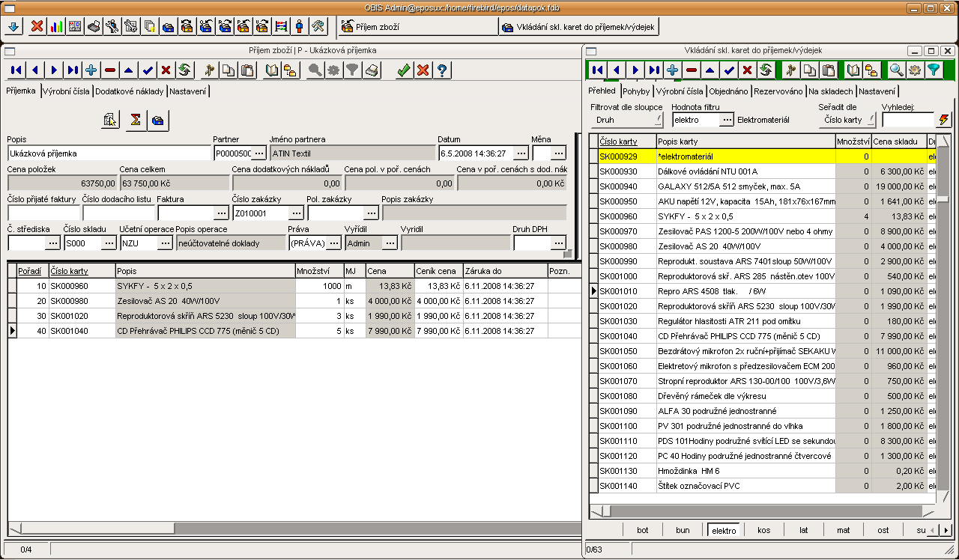Click the Sigma sum icon on Příjemka tab

(136, 120)
